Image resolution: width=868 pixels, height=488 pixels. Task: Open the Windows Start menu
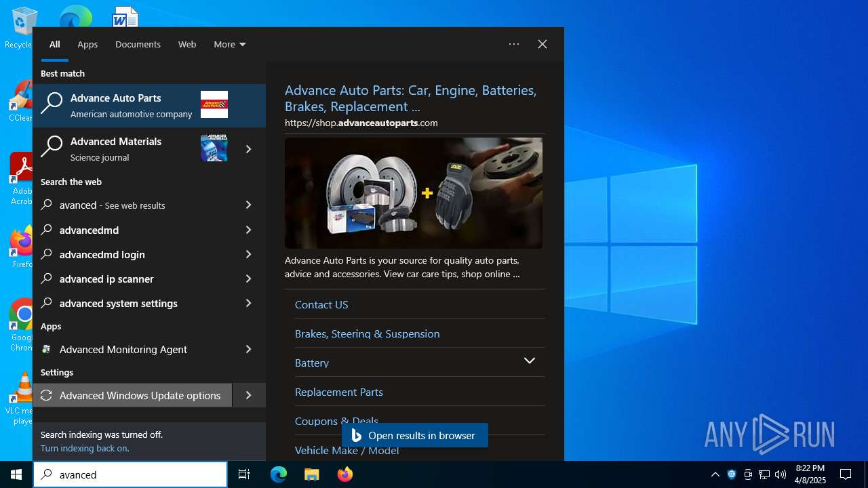tap(16, 474)
